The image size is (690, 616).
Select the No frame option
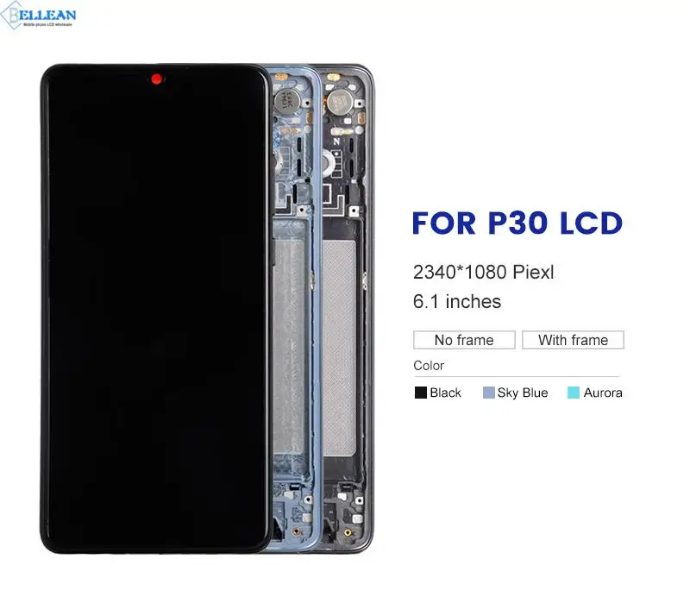[464, 340]
